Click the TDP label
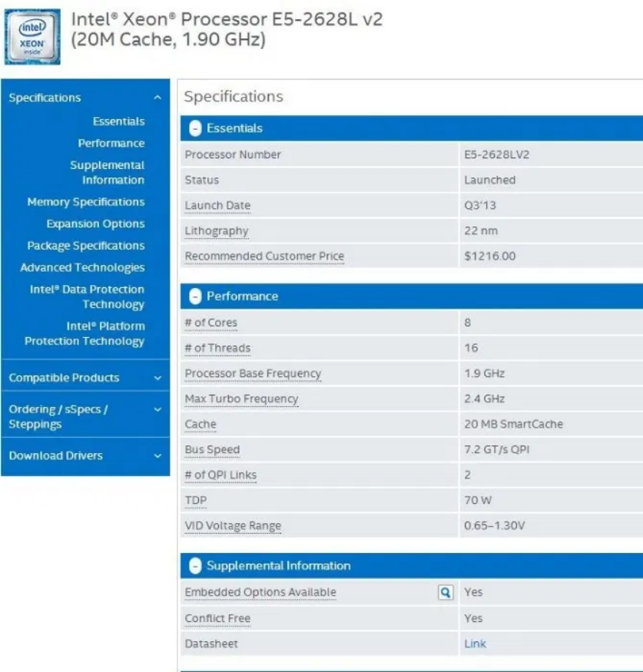Image resolution: width=643 pixels, height=672 pixels. coord(195,500)
